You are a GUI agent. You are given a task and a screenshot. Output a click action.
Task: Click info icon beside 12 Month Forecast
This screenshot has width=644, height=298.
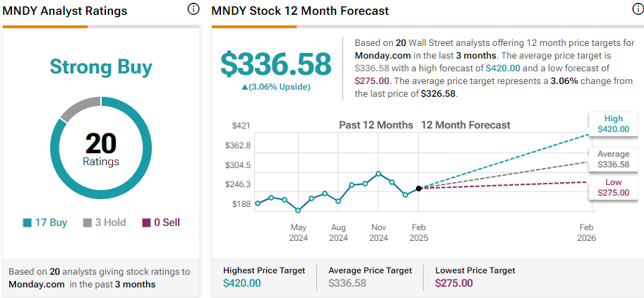click(638, 10)
